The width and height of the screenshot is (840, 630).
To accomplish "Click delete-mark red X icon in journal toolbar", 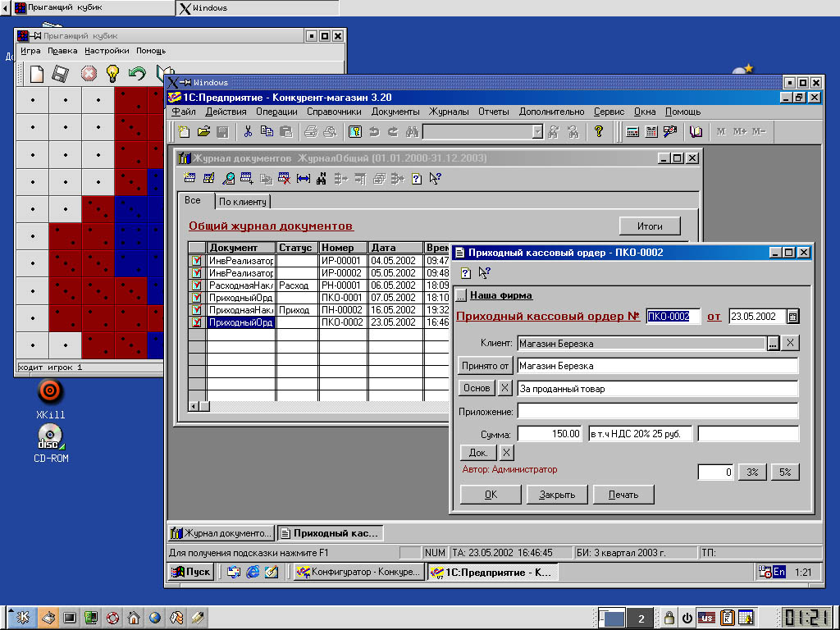I will [x=285, y=178].
